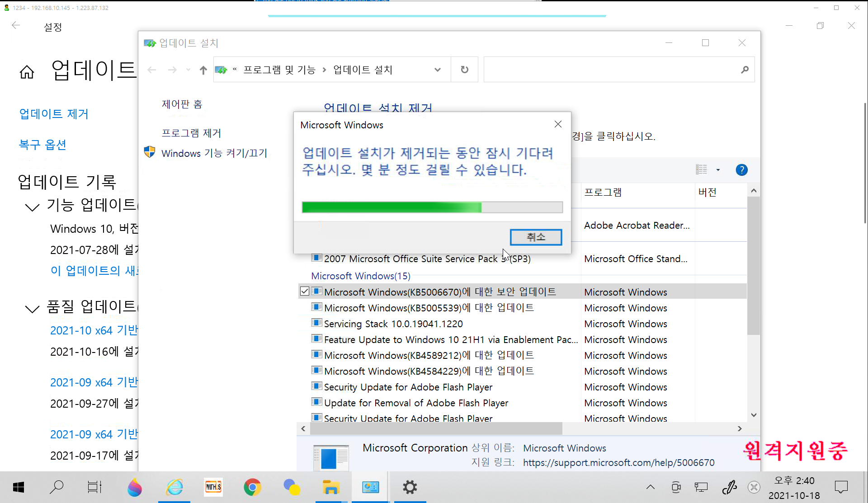Click the Up one level arrow
This screenshot has width=868, height=503.
tap(203, 70)
